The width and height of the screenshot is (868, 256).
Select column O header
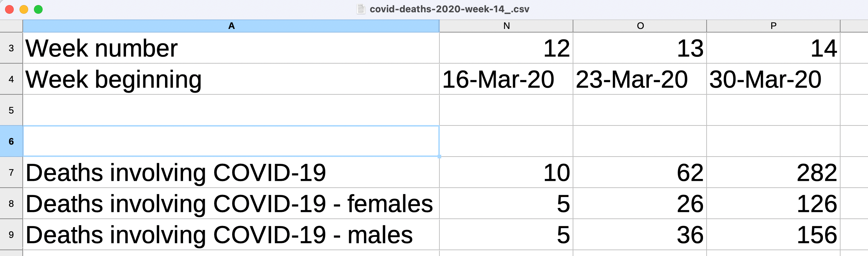(x=640, y=26)
